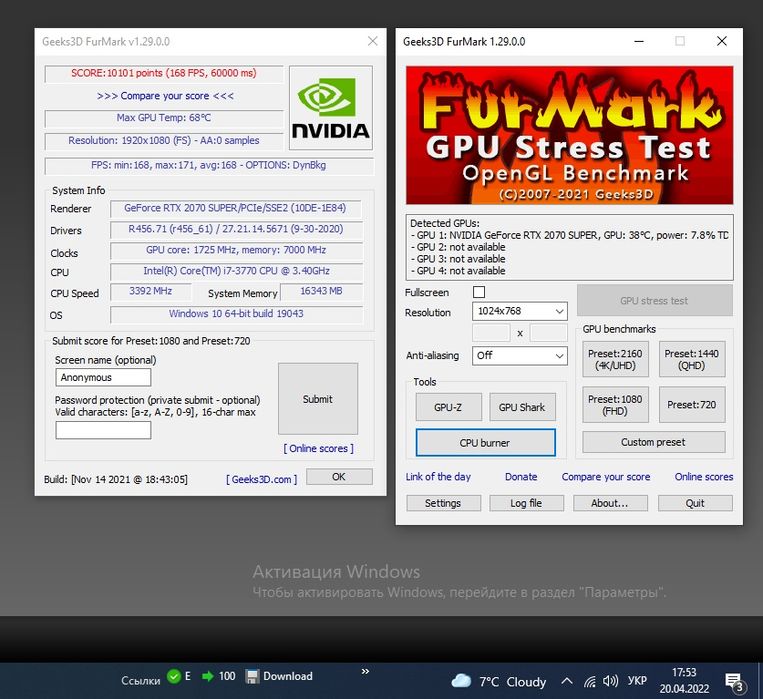This screenshot has width=763, height=699.
Task: Minimize the FurMark main window
Action: coord(639,41)
